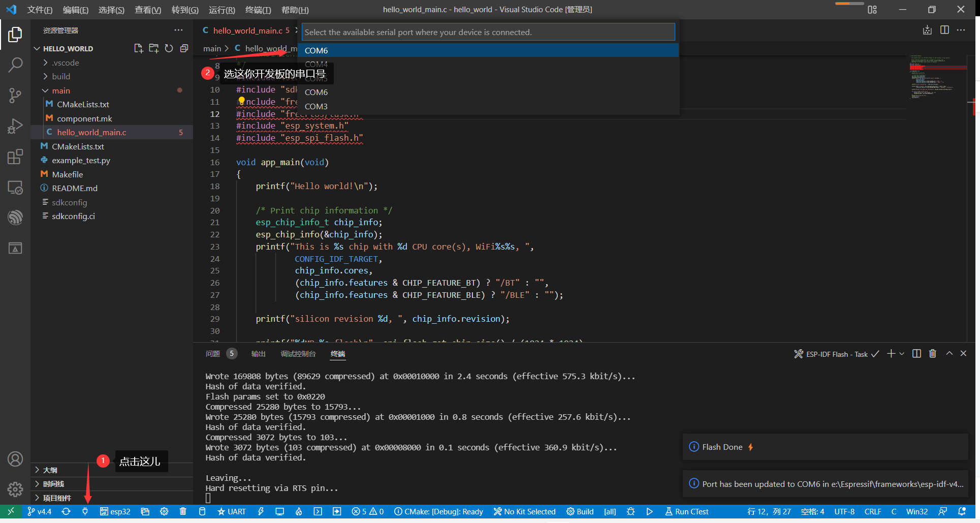
Task: Open the serial port selection plug icon
Action: point(85,512)
